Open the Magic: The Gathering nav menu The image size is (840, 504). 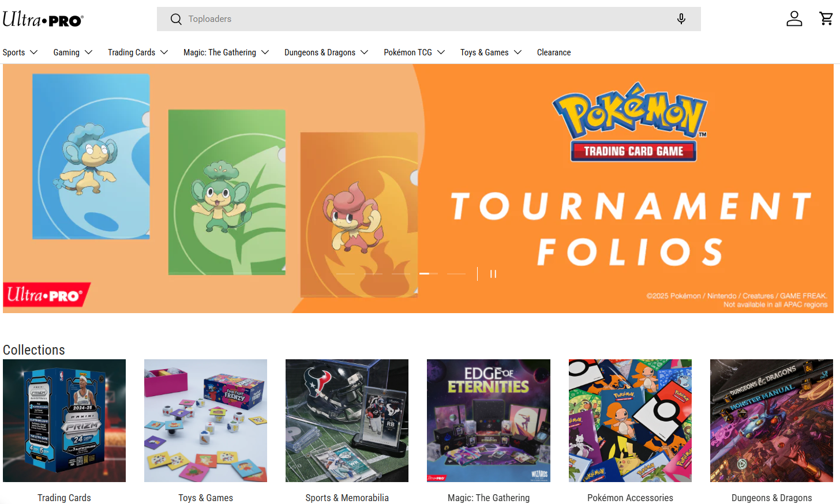[x=226, y=52]
